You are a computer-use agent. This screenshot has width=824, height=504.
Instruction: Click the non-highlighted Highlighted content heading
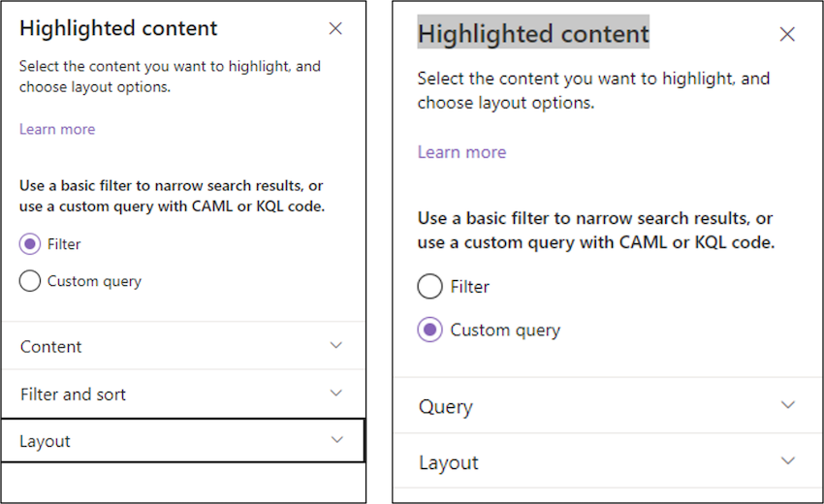[x=118, y=28]
